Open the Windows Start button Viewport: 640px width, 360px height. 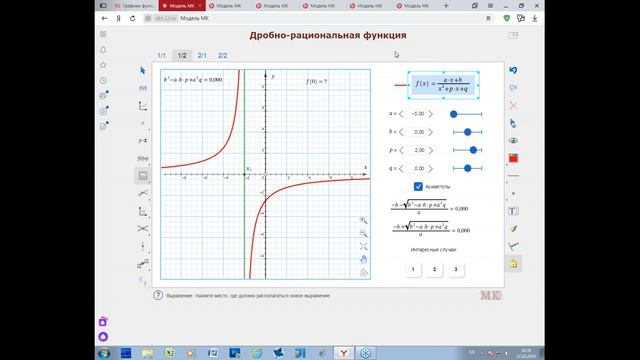click(104, 353)
